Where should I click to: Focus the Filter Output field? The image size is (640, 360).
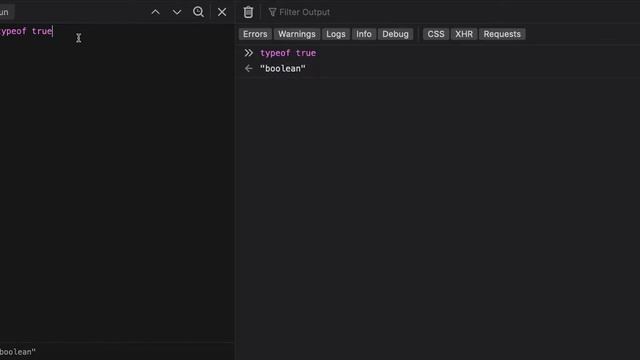[453, 12]
